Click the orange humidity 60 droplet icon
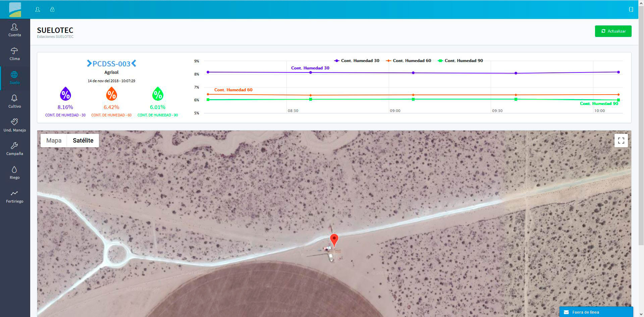Screen dimensions: 644x317 [111, 94]
